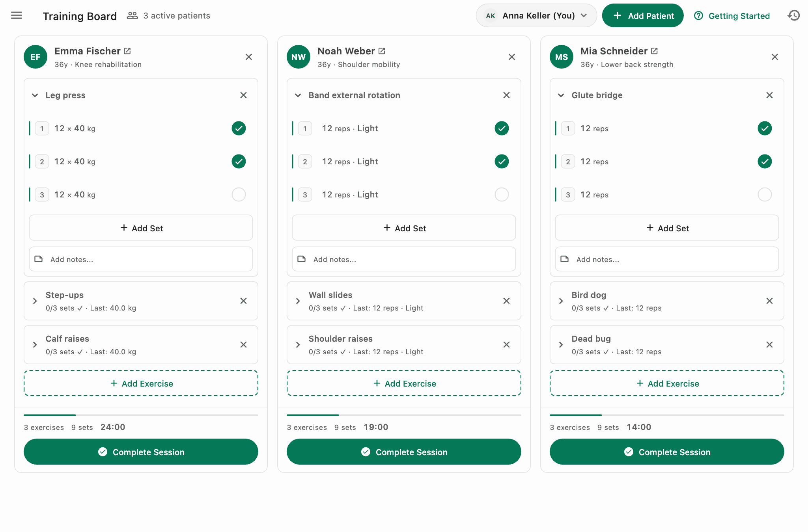808x532 pixels.
Task: Expand the Calf raises exercise
Action: [x=35, y=344]
